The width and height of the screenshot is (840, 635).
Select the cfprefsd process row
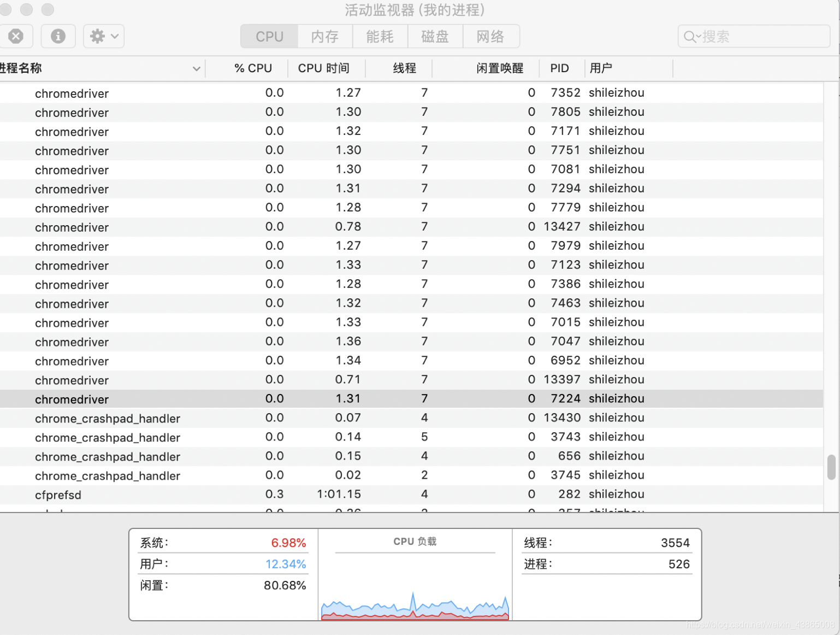tap(411, 495)
